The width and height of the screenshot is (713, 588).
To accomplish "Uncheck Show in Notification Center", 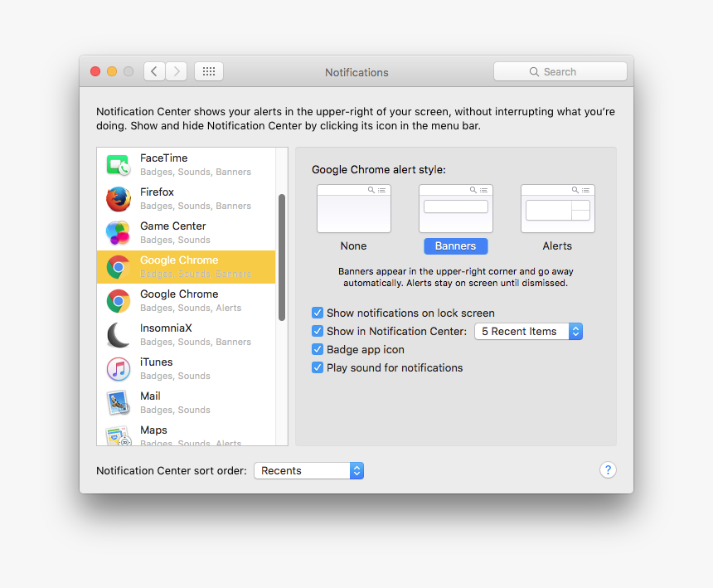I will tap(318, 331).
